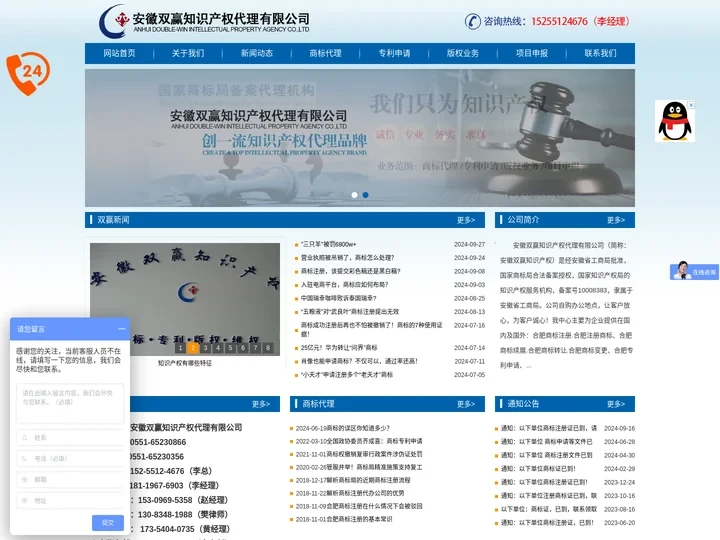
Task: Click hotline number 15255124676 in header
Action: click(x=559, y=21)
